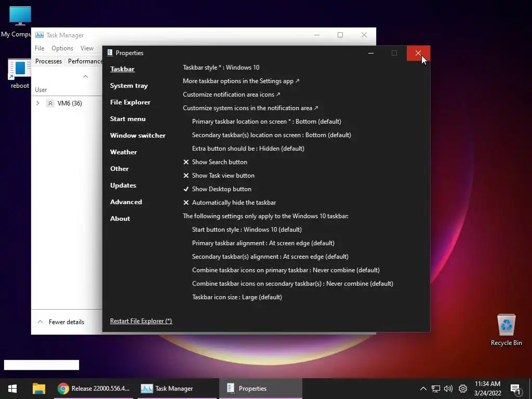
Task: Switch to Task Manager Processes tab
Action: (48, 61)
